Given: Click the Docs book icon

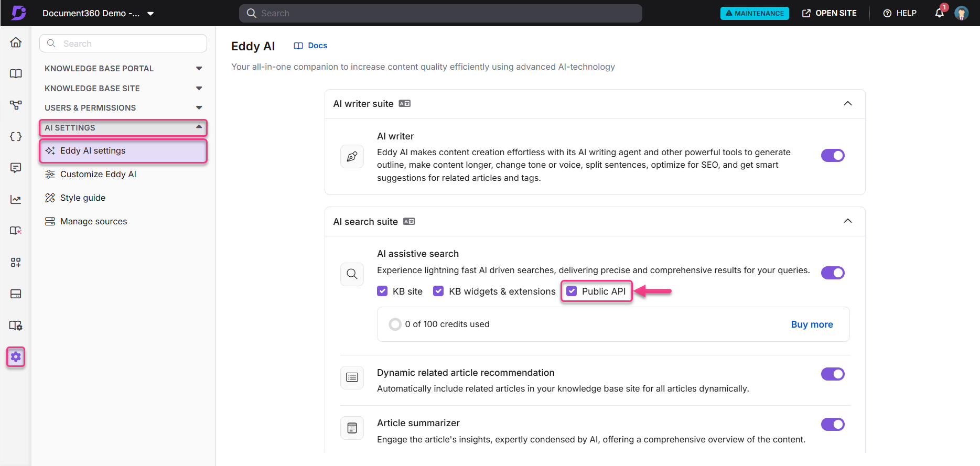Looking at the screenshot, I should (298, 46).
